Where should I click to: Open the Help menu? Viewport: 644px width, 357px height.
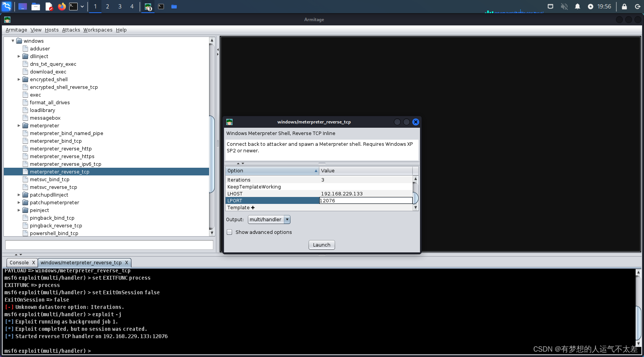click(x=121, y=30)
